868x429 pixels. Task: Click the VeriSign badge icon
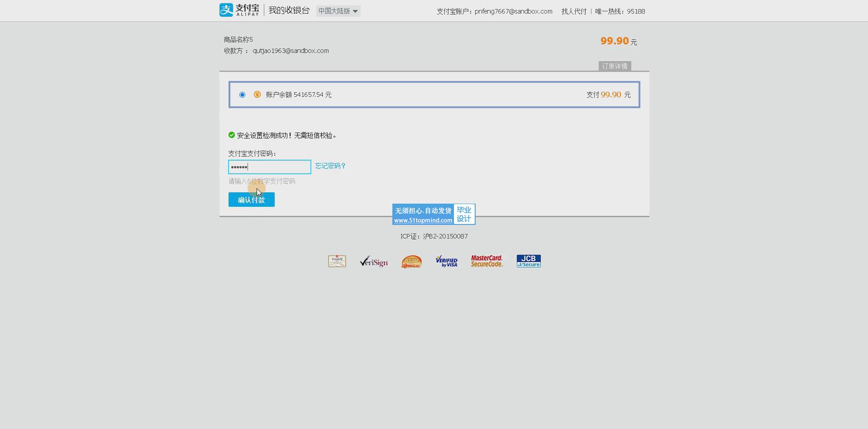click(374, 262)
